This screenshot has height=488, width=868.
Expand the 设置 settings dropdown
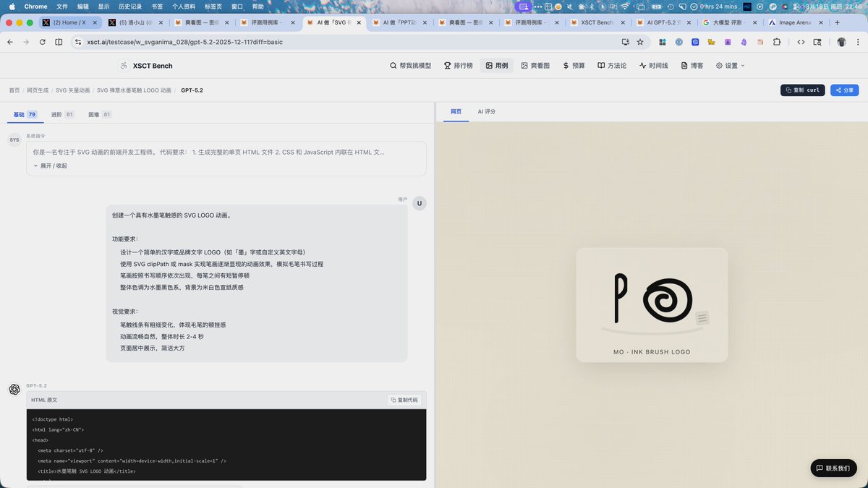730,65
